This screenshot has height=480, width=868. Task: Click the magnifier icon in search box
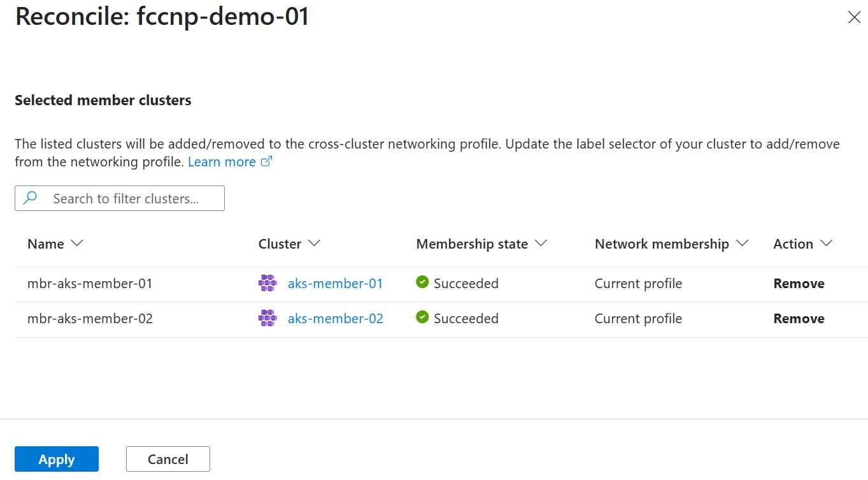click(30, 198)
